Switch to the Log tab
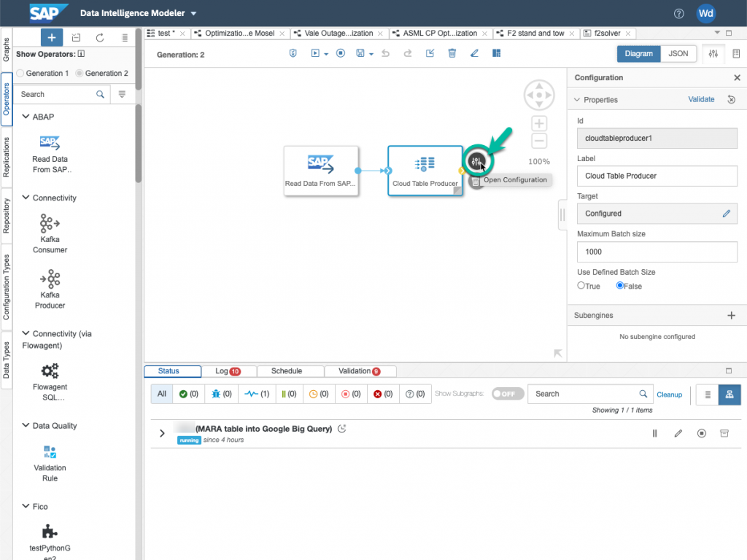 click(x=227, y=371)
